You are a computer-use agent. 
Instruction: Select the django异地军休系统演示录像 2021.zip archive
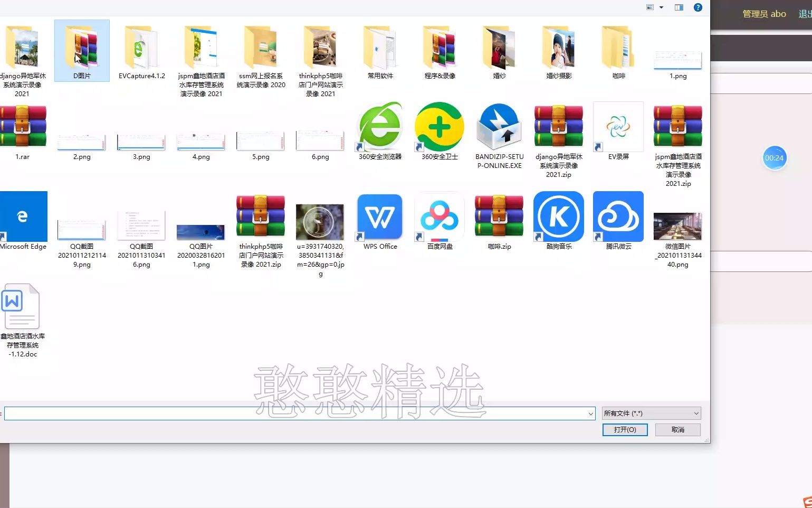tap(559, 141)
